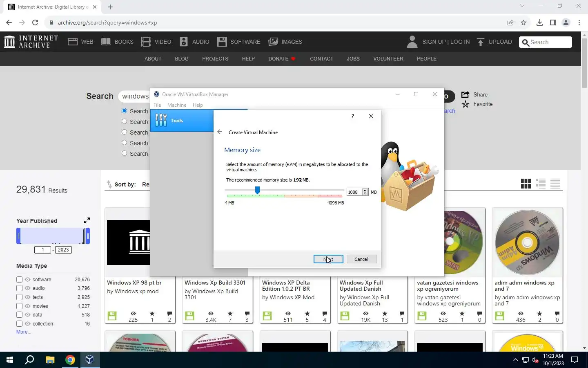Check the audio media type checkbox
The image size is (588, 368).
[19, 288]
